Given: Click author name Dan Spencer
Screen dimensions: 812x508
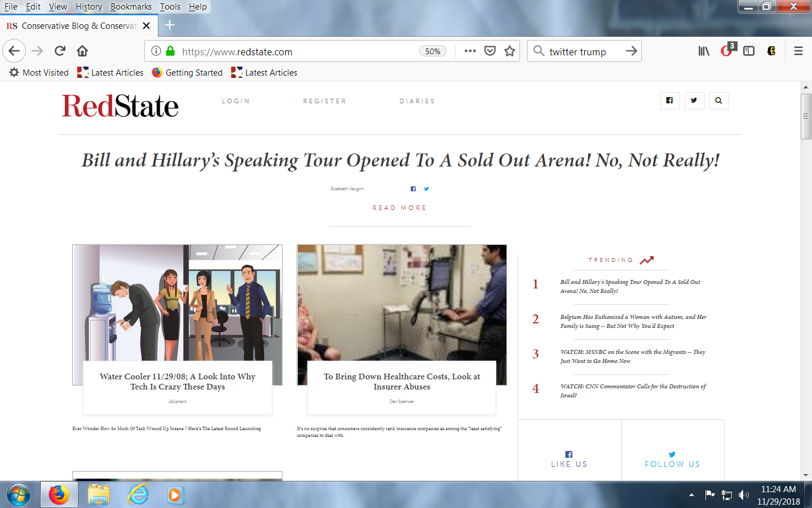Looking at the screenshot, I should coord(402,401).
